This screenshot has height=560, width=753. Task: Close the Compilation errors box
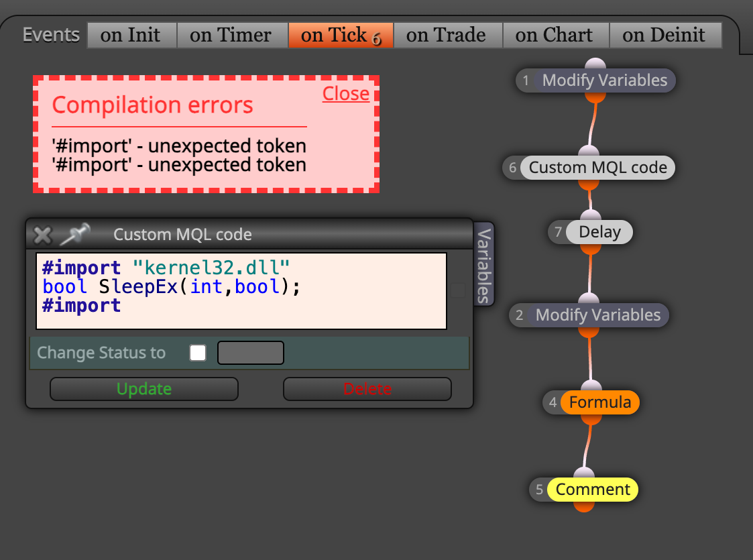pyautogui.click(x=346, y=94)
